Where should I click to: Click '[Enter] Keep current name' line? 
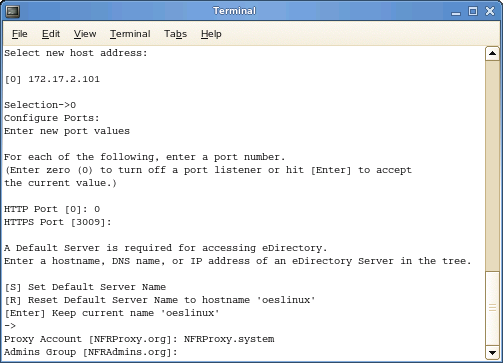112,313
